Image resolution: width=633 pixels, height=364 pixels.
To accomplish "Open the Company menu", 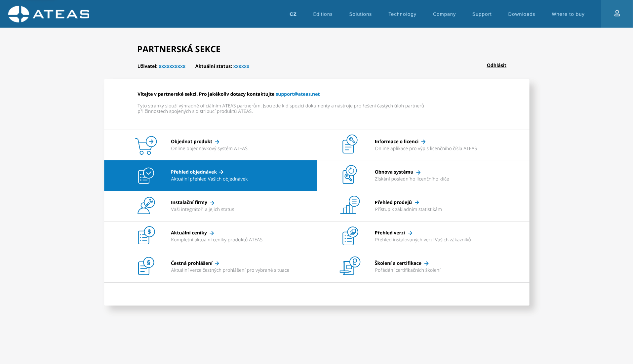I will (x=444, y=14).
